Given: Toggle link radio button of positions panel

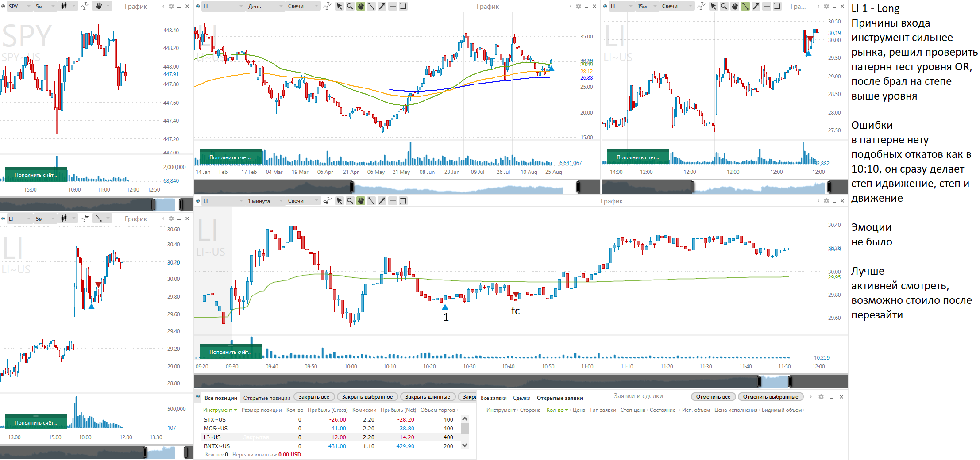Looking at the screenshot, I should tap(198, 397).
